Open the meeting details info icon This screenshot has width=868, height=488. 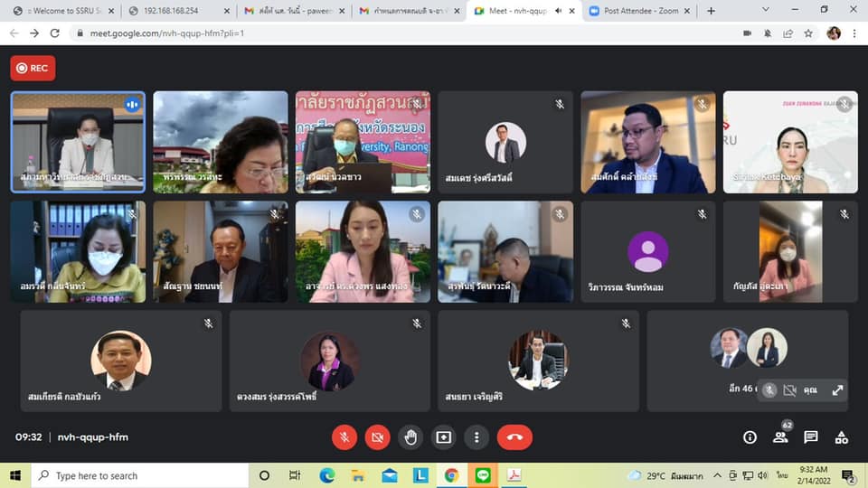click(750, 437)
